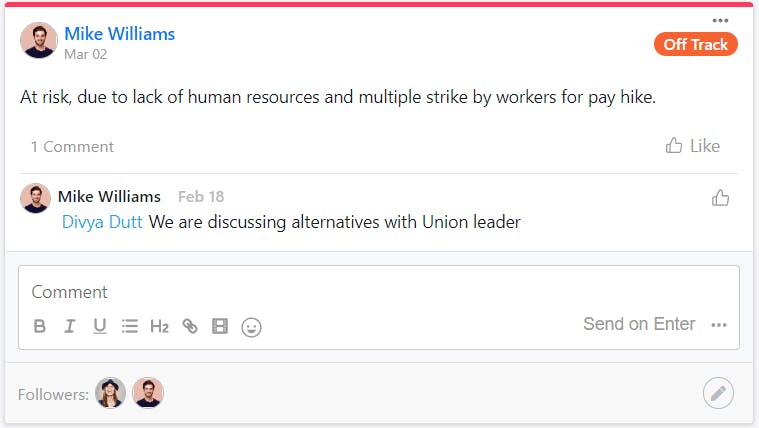Open Divya Dutt's mentioned profile
759x428 pixels.
(x=103, y=222)
